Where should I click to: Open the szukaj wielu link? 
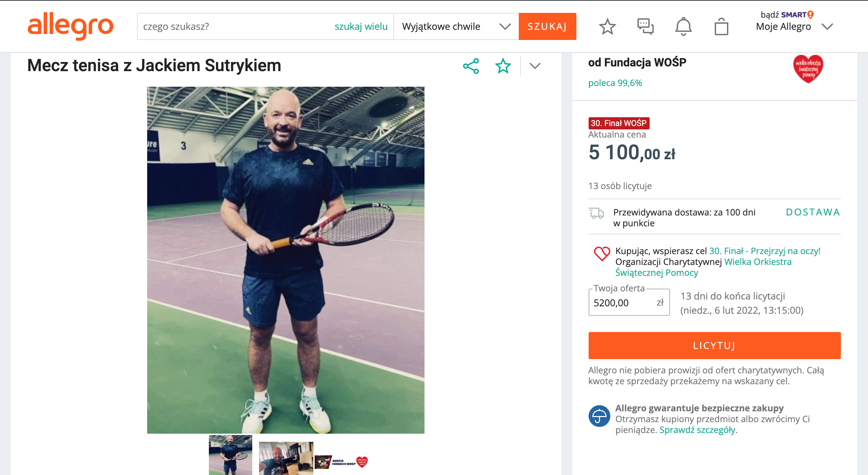click(361, 26)
